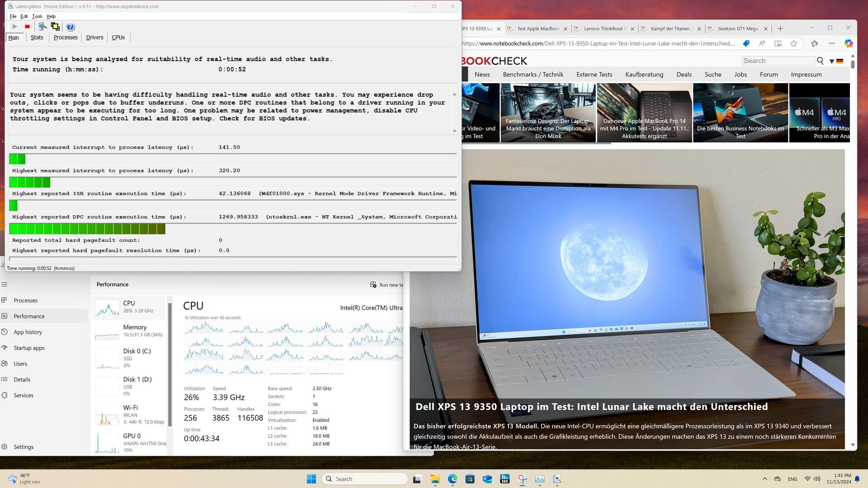
Task: Open File Explorer from taskbar
Action: (435, 479)
